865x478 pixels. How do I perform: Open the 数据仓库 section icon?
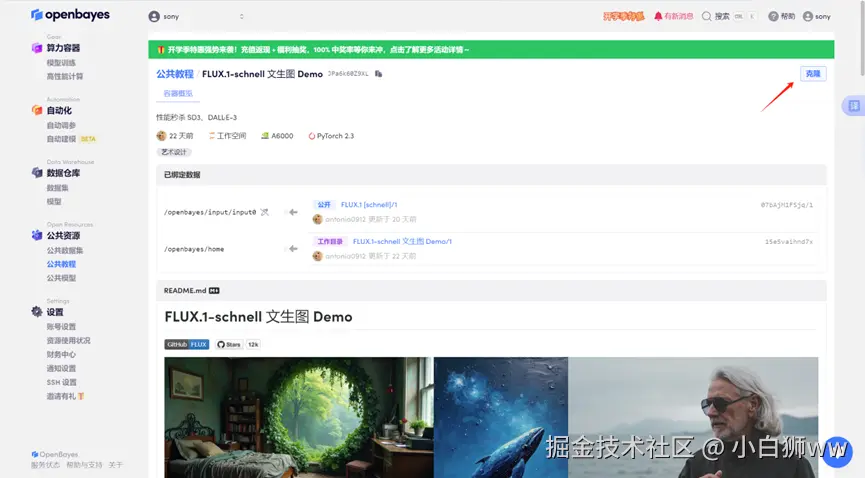[x=37, y=173]
